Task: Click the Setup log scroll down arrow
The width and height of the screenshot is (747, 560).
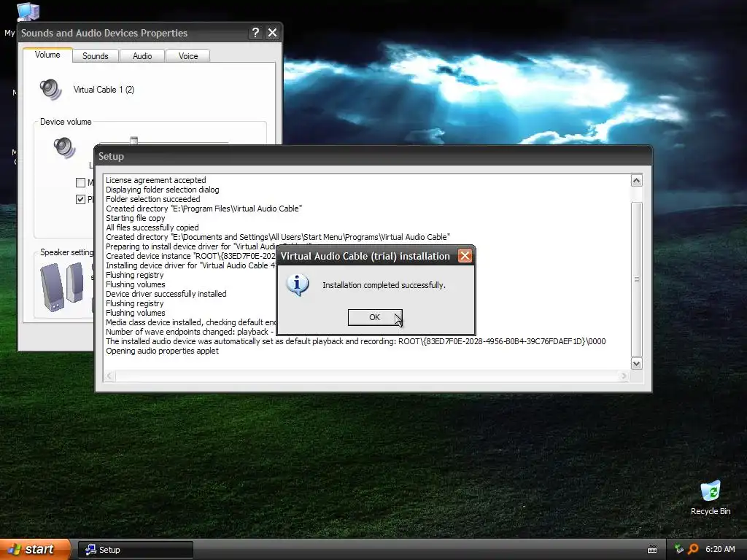Action: tap(636, 363)
